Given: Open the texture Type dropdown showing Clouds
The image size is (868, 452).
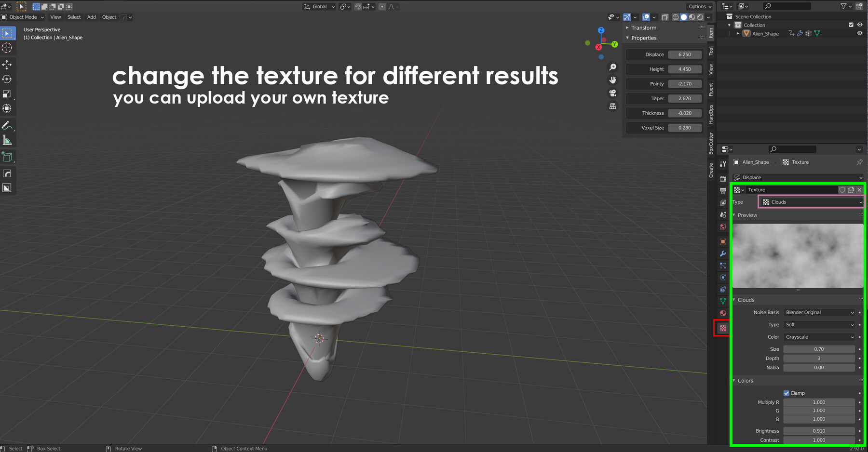Looking at the screenshot, I should pyautogui.click(x=811, y=202).
